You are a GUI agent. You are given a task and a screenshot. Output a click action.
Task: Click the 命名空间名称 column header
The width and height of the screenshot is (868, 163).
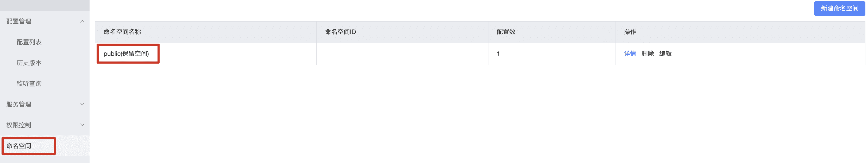point(122,32)
